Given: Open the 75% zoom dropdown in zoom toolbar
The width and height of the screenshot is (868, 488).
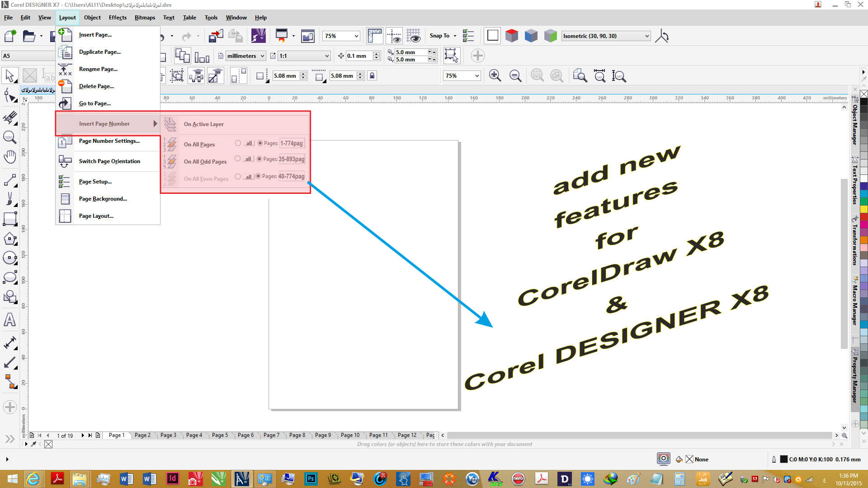Looking at the screenshot, I should click(x=477, y=76).
